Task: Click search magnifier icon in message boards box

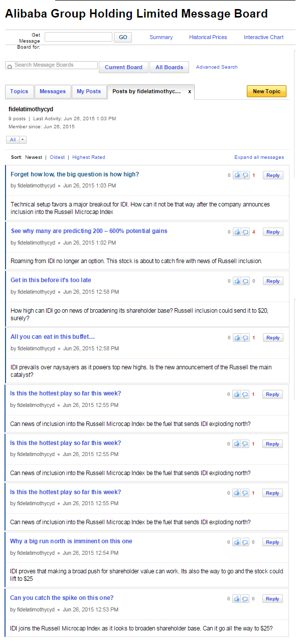Action: pyautogui.click(x=10, y=66)
